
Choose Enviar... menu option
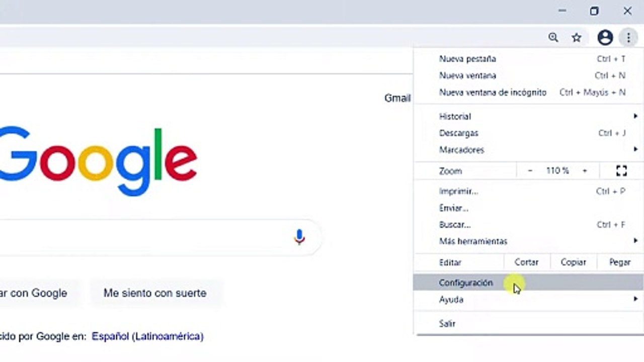(528, 208)
